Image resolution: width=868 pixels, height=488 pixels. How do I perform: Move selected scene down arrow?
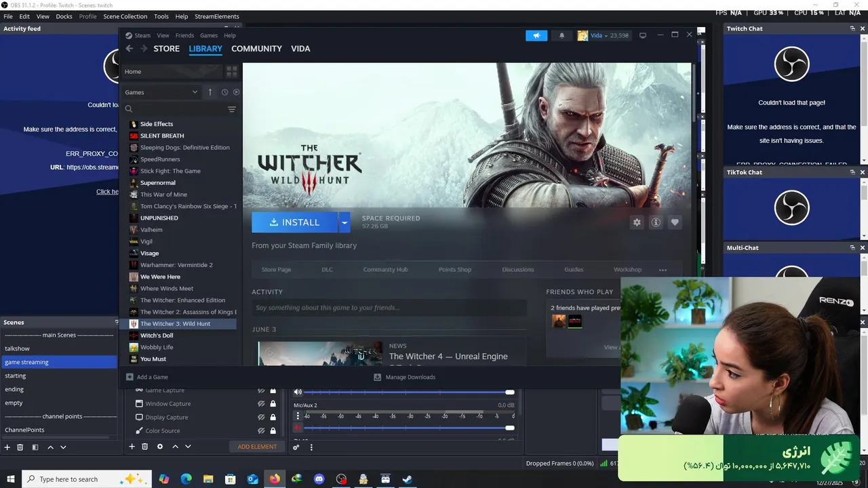[63, 447]
